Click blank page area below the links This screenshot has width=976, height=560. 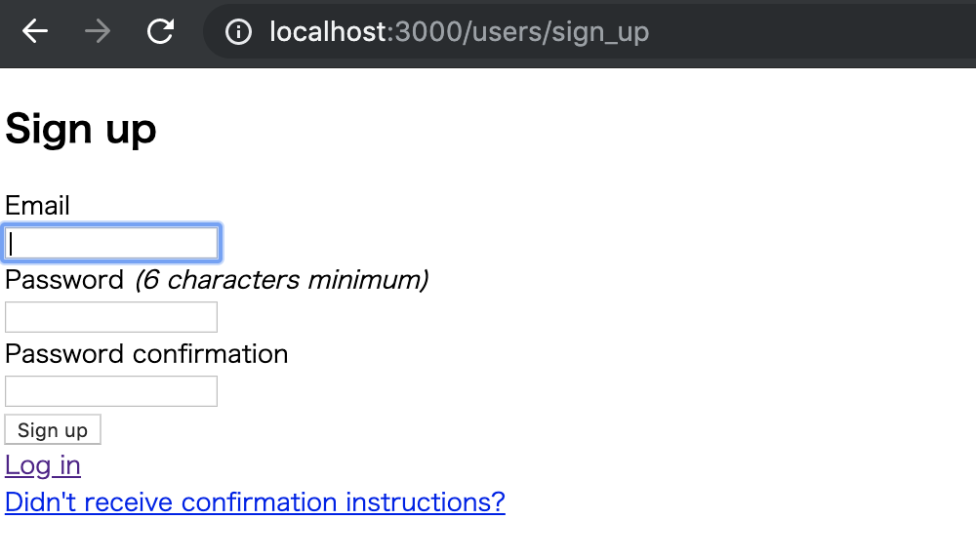488,539
